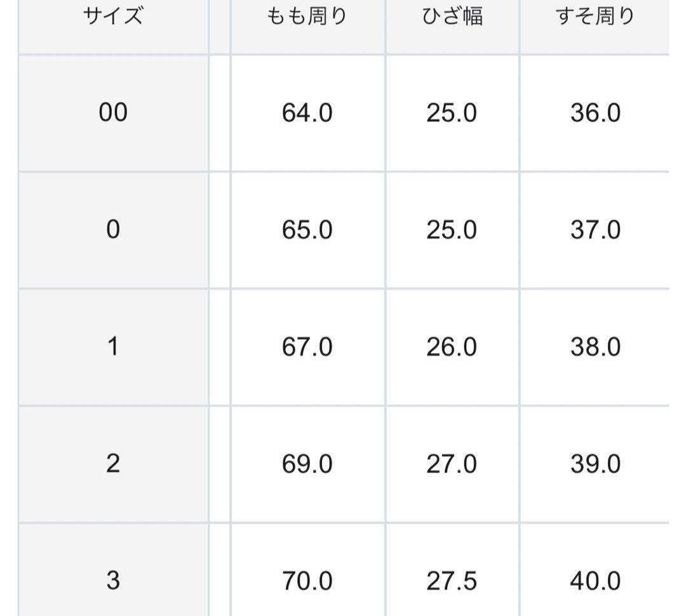This screenshot has height=616, width=686.
Task: Click the 67.0 thigh measurement cell
Action: point(307,347)
